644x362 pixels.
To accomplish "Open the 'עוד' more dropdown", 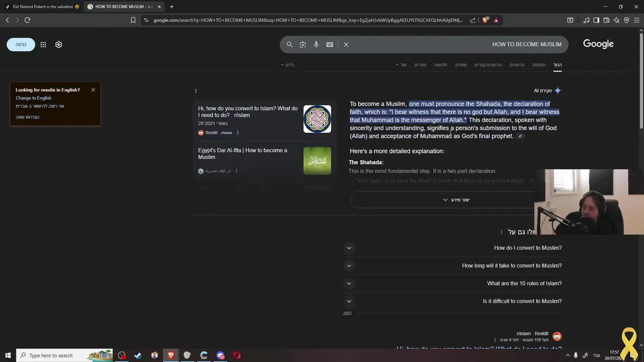I will (401, 65).
